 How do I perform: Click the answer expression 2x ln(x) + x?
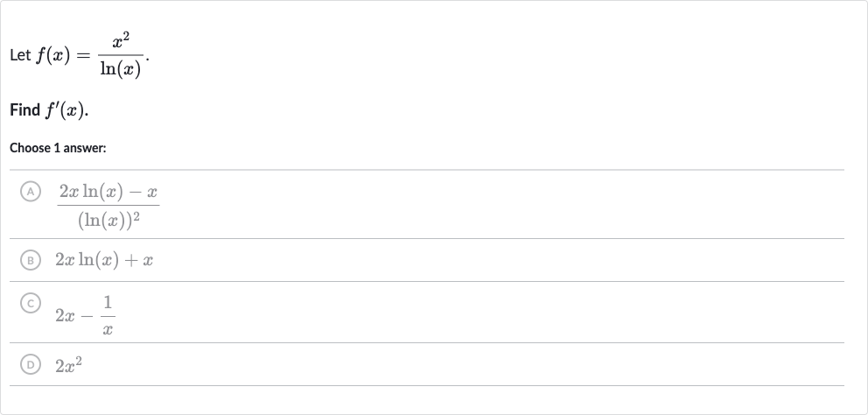[x=104, y=260]
